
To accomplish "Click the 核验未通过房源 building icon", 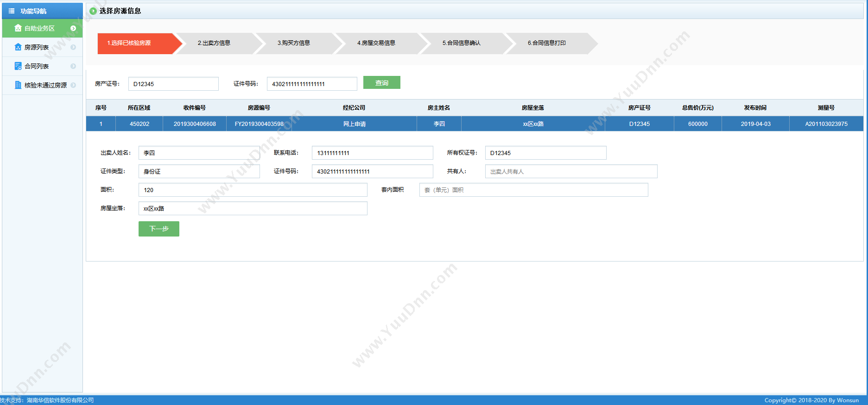I will tap(18, 85).
